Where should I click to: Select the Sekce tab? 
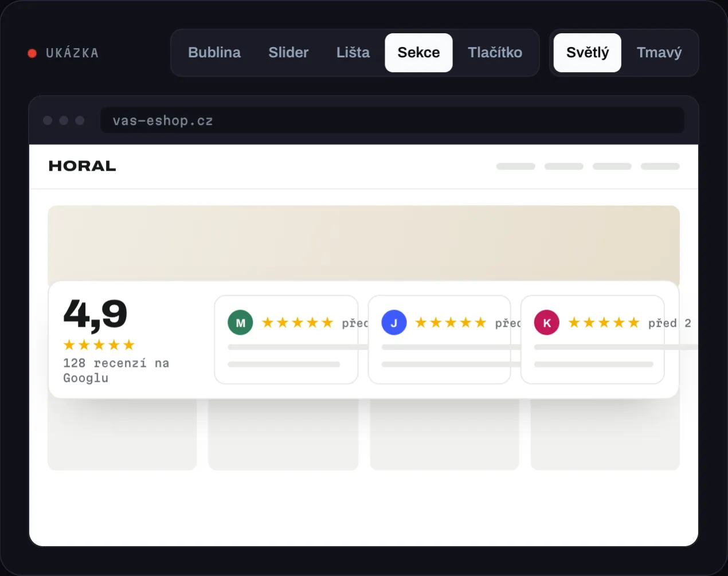point(418,53)
